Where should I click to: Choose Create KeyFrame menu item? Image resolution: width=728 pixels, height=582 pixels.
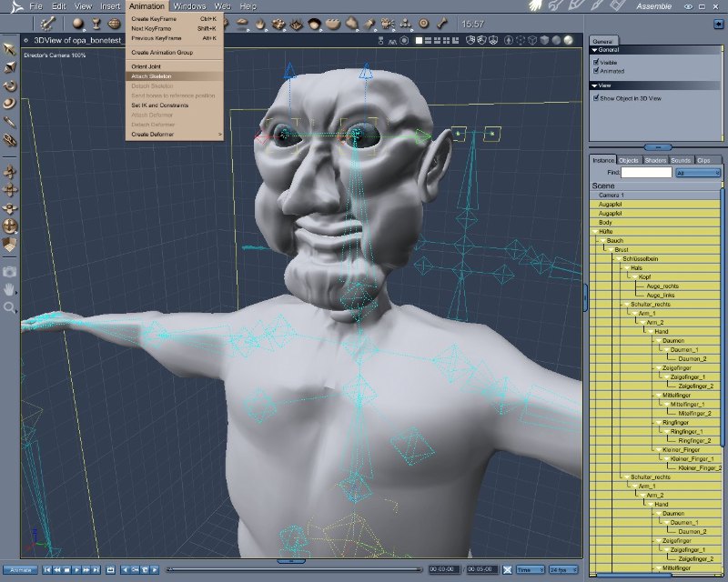[x=175, y=19]
